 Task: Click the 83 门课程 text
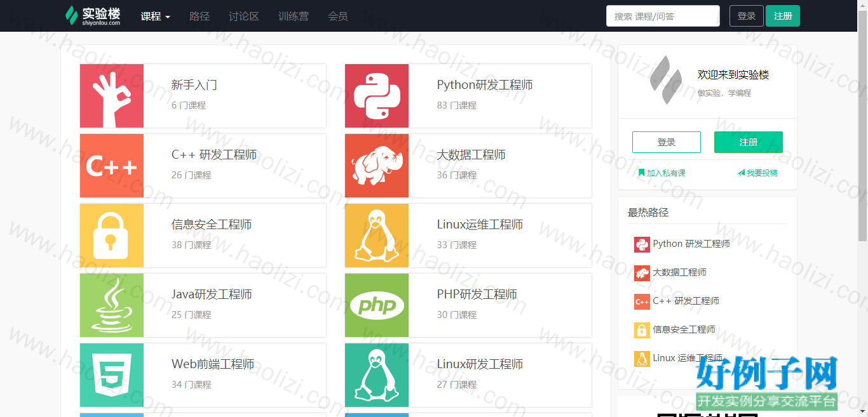click(x=457, y=105)
